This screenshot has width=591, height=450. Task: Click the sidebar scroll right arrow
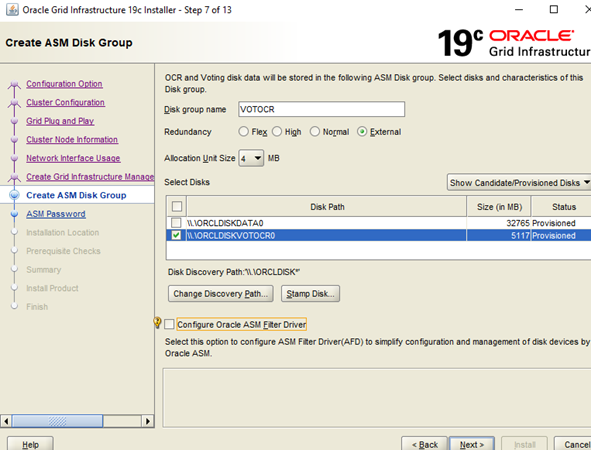[x=147, y=421]
